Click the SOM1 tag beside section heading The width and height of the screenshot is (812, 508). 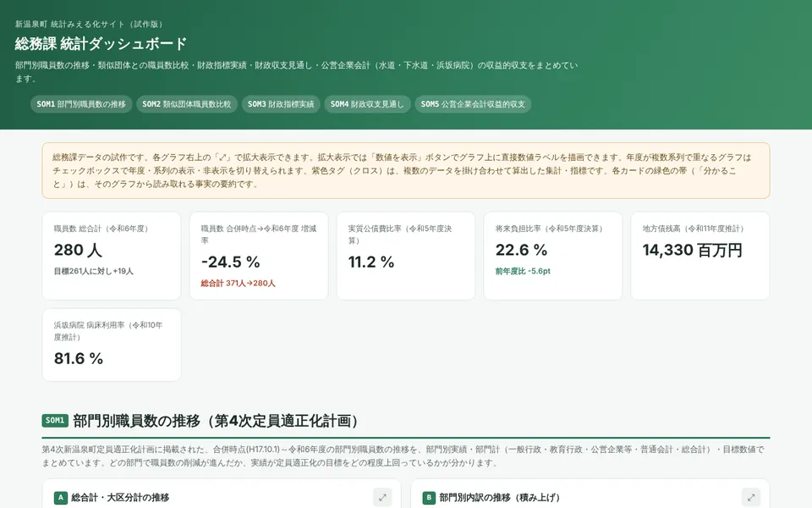55,421
